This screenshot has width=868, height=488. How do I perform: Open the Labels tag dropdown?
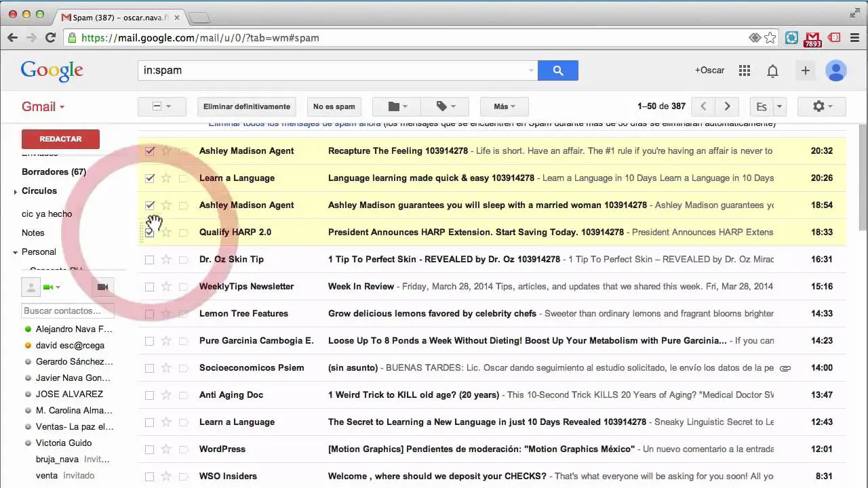click(446, 106)
